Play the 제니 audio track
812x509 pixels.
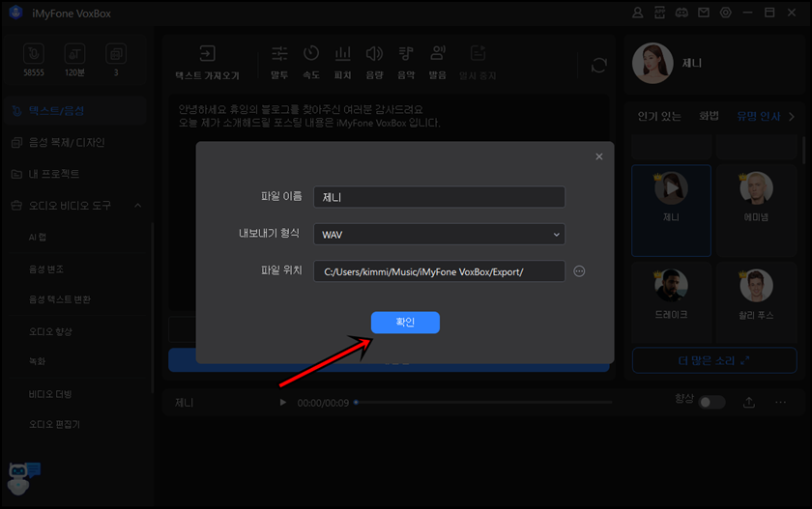pos(282,403)
